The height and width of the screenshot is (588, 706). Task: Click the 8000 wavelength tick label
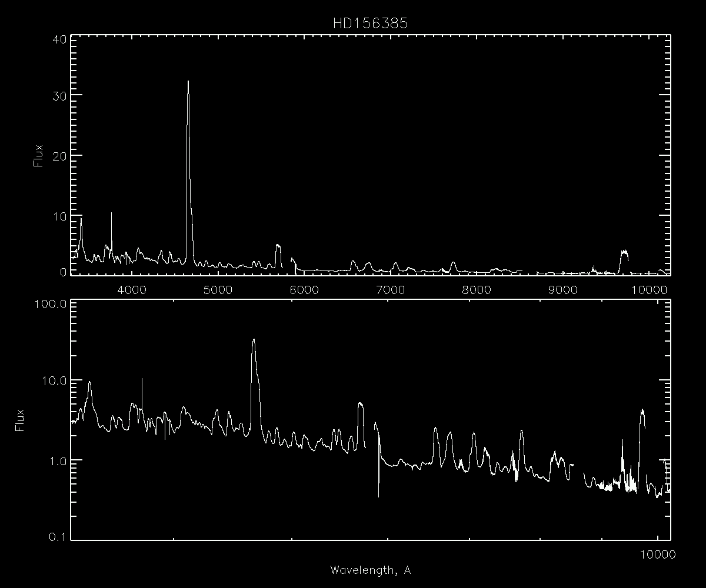click(477, 289)
